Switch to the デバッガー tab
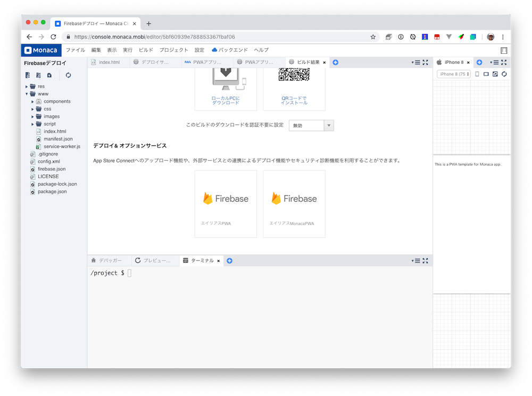This screenshot has width=532, height=396. pos(110,261)
